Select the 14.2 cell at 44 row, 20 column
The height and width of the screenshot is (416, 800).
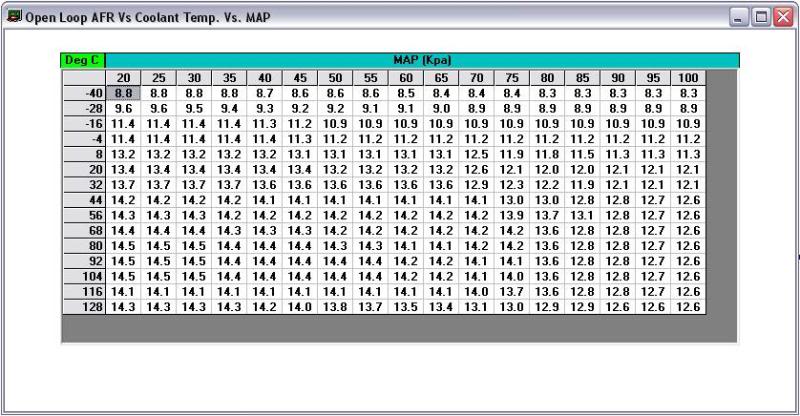point(123,200)
